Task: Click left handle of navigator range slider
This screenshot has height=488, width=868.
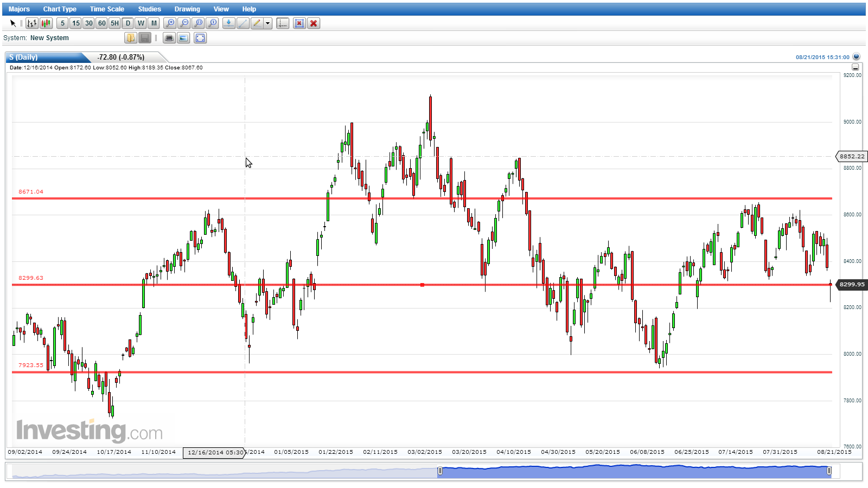Action: pyautogui.click(x=440, y=471)
